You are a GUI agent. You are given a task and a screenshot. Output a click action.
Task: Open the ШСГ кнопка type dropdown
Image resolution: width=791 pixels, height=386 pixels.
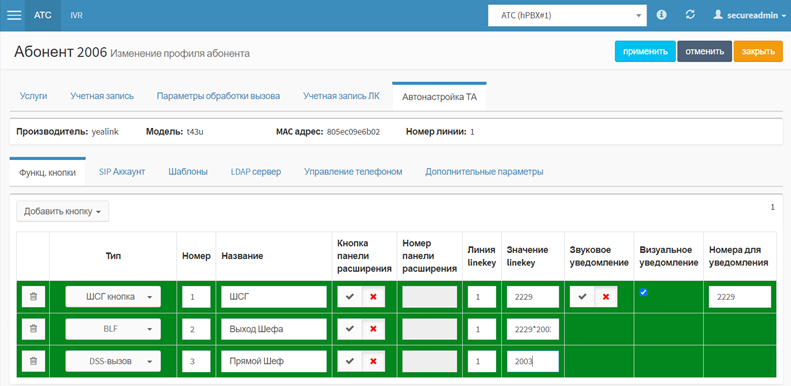[113, 297]
